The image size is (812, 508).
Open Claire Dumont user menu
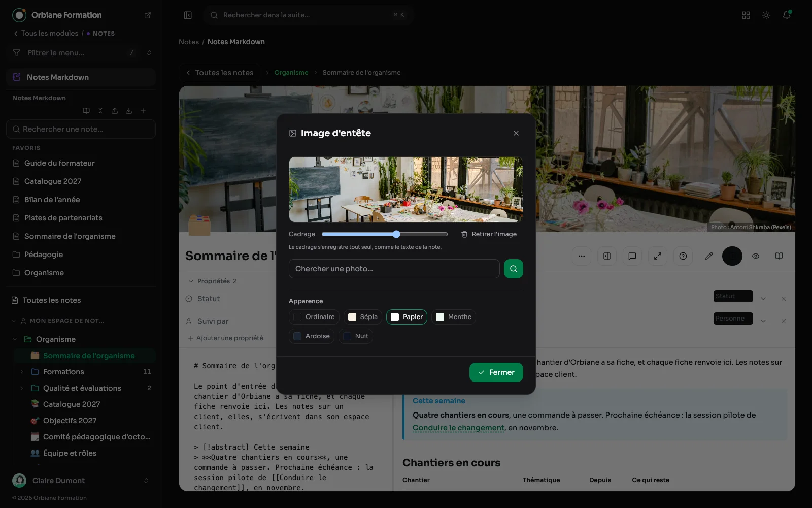pos(81,481)
